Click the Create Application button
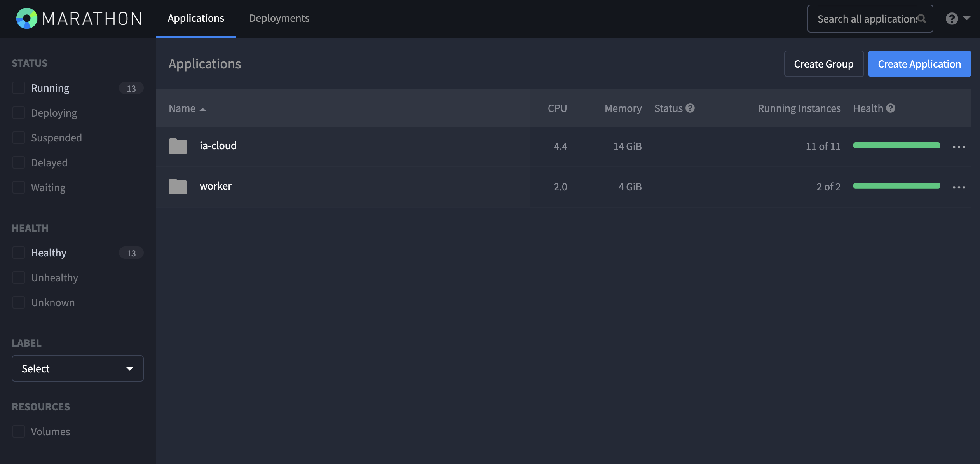Screen dimensions: 980x464 point(919,64)
